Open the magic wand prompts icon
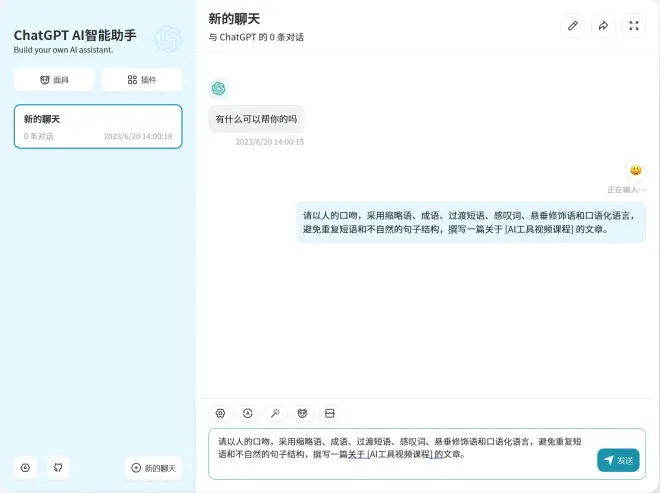660x493 pixels. point(275,413)
